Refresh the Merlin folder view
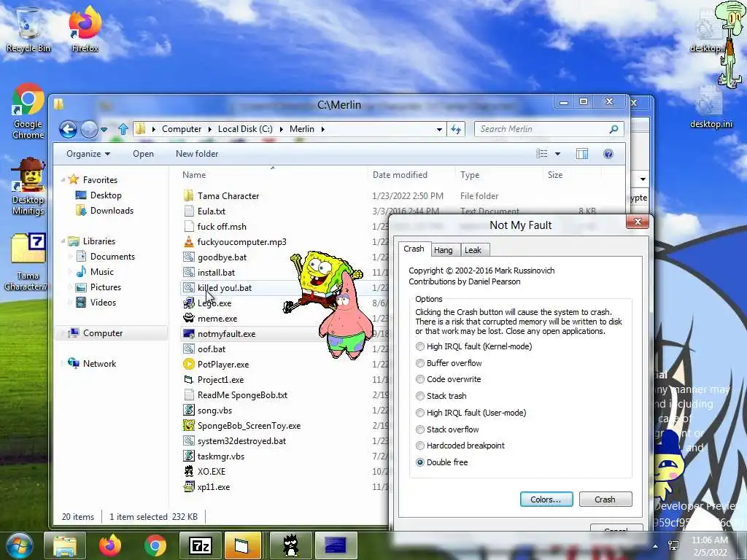The height and width of the screenshot is (560, 747). pos(456,129)
